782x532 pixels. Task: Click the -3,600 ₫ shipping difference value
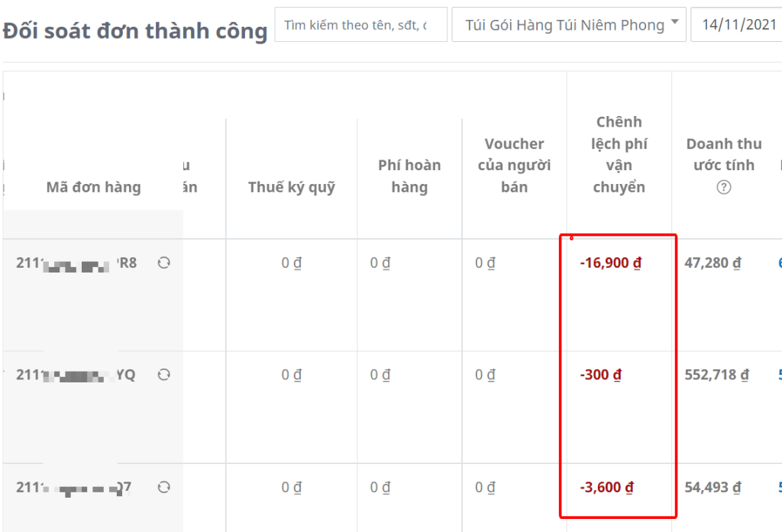(606, 487)
